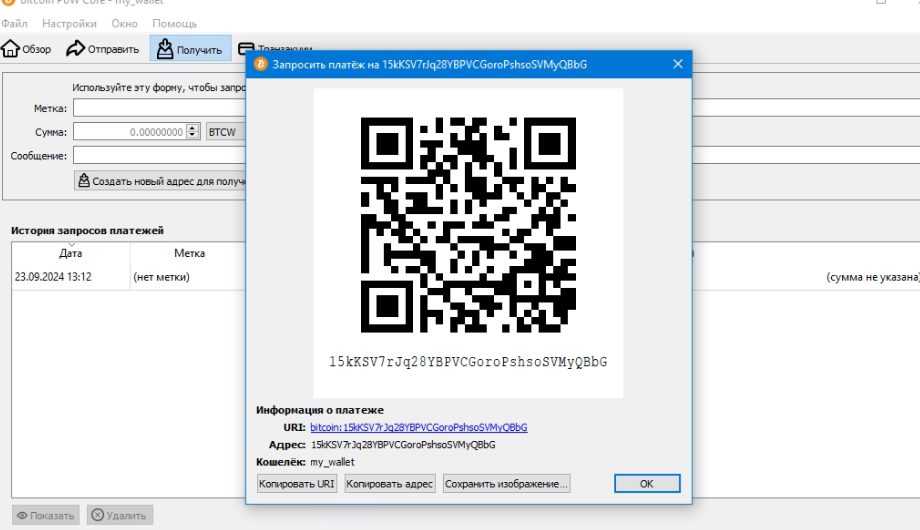The image size is (920, 530).
Task: Click the my_wallet wallet name
Action: (x=332, y=462)
